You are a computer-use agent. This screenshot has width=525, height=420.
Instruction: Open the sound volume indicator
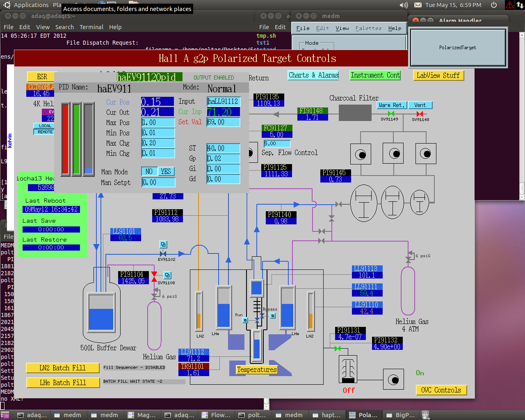(404, 5)
